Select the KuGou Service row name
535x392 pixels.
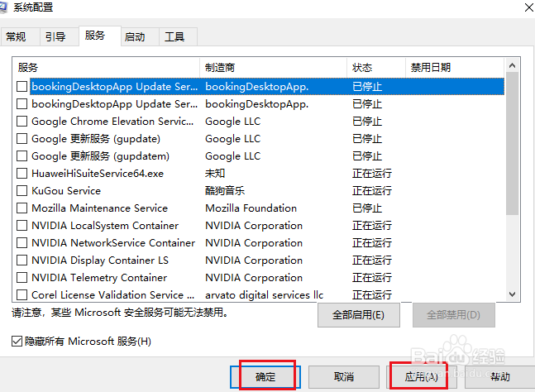66,191
